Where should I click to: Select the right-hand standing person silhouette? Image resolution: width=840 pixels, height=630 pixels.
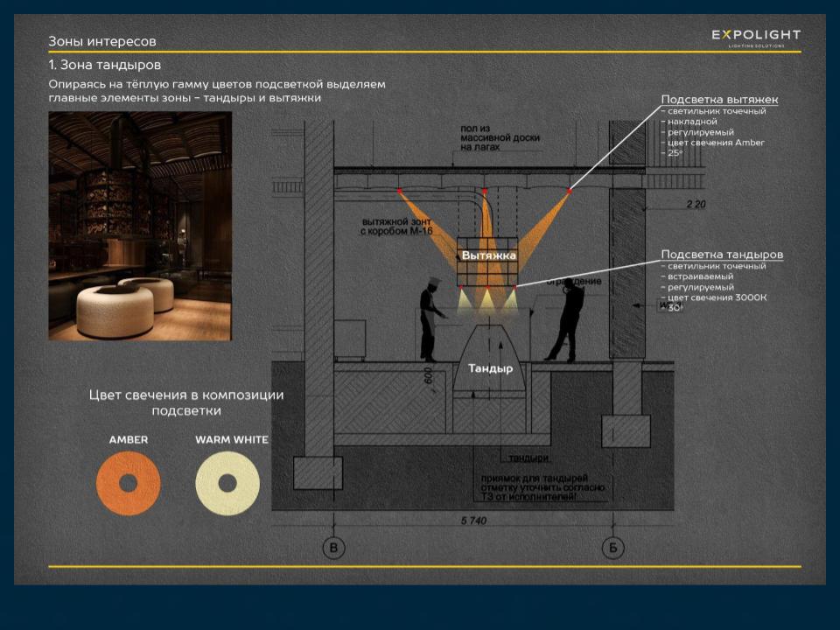point(565,318)
